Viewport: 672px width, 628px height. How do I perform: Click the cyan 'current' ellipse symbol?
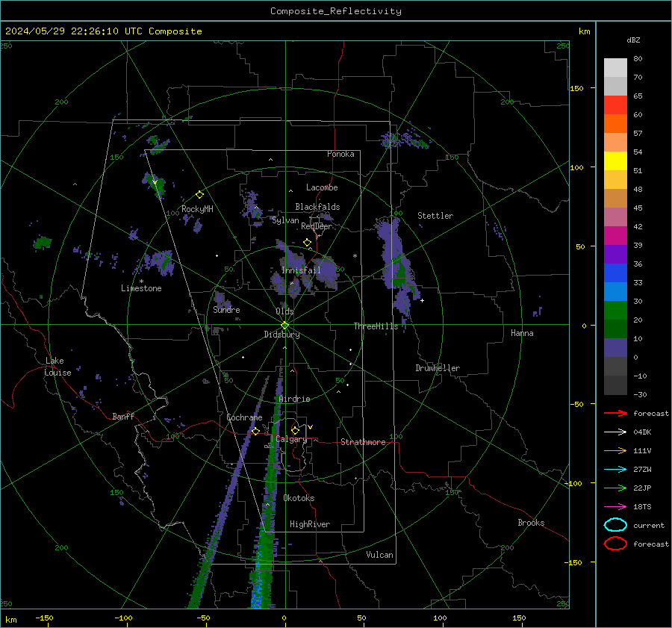coord(615,525)
